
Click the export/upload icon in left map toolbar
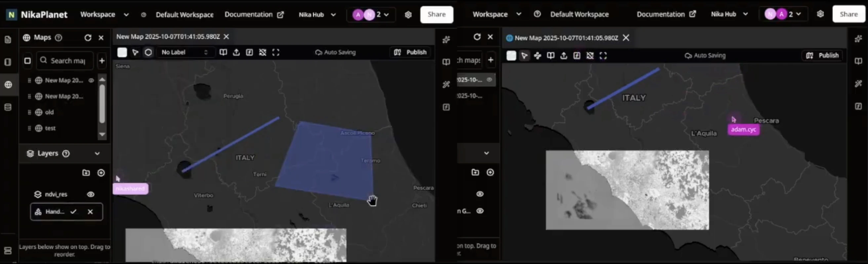pyautogui.click(x=236, y=52)
